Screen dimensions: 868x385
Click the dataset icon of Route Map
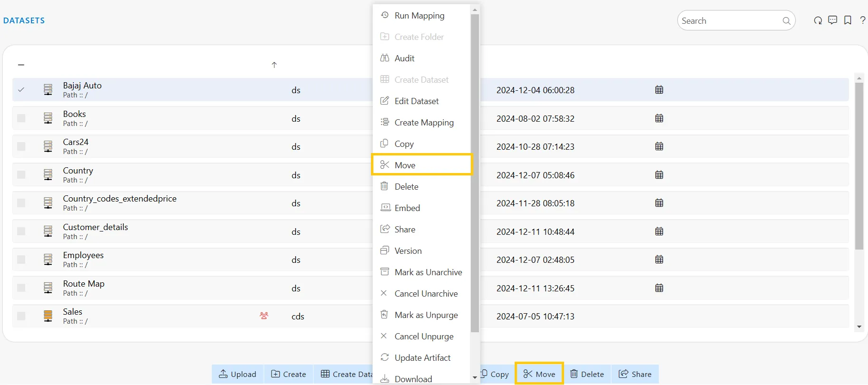[48, 288]
